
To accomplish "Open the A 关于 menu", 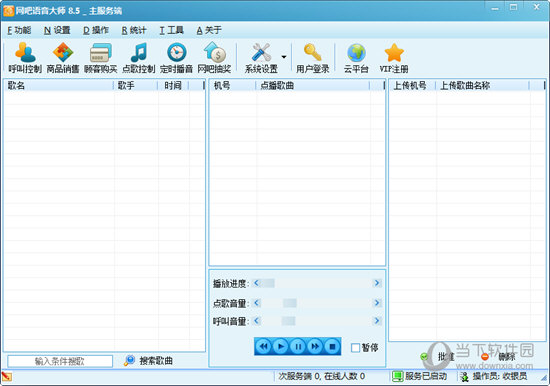I will coord(209,30).
